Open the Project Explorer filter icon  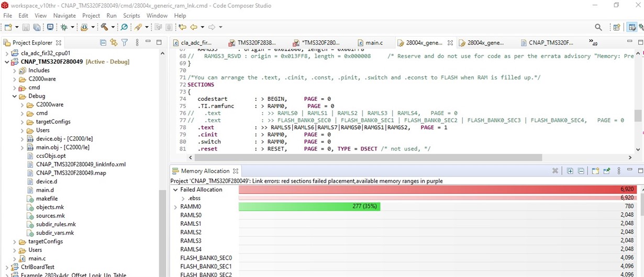125,42
